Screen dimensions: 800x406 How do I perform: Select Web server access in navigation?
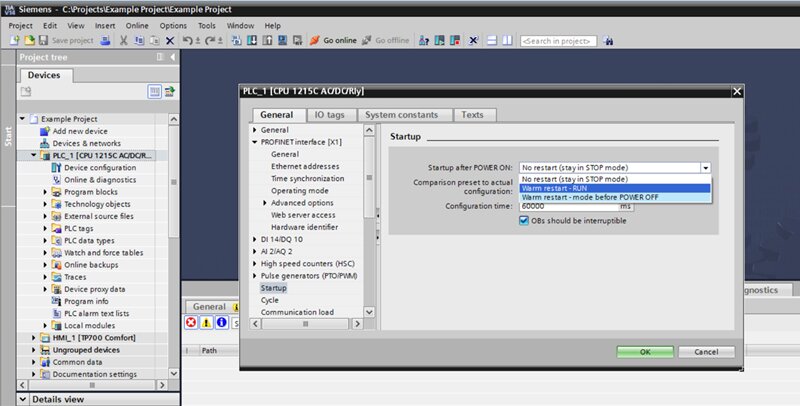click(x=303, y=215)
